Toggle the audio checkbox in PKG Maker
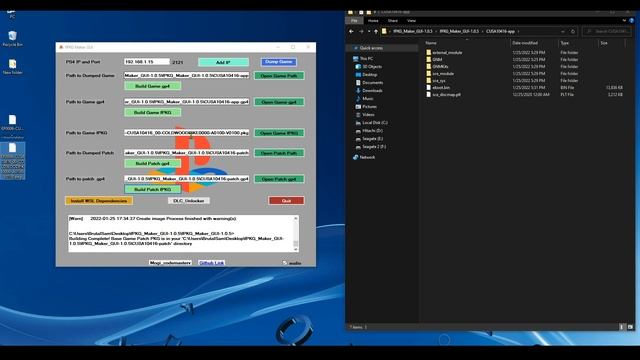 click(x=285, y=263)
